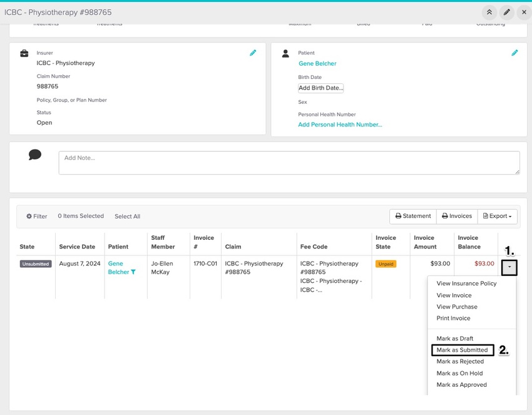Image resolution: width=532 pixels, height=415 pixels.
Task: Select Mark as Approved option
Action: (x=461, y=385)
